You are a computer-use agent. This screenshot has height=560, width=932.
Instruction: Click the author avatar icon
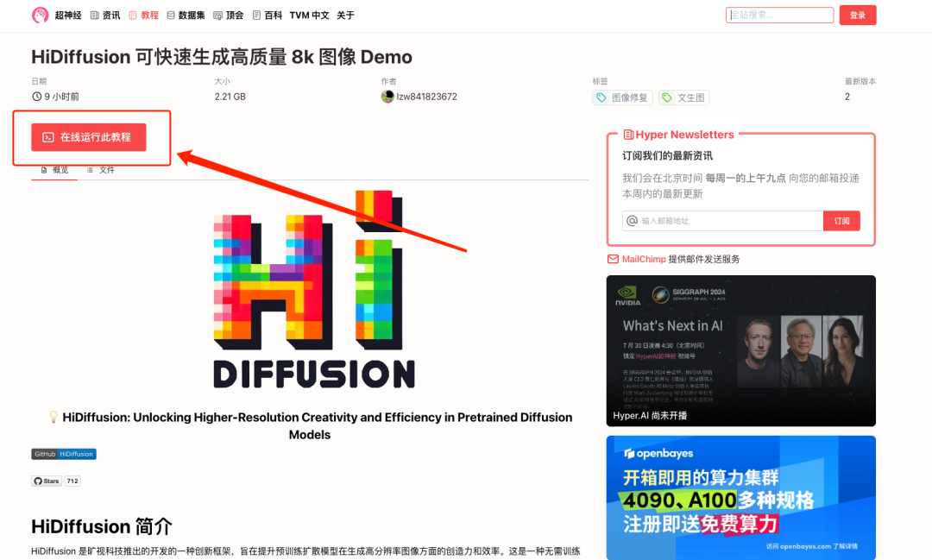click(x=387, y=97)
